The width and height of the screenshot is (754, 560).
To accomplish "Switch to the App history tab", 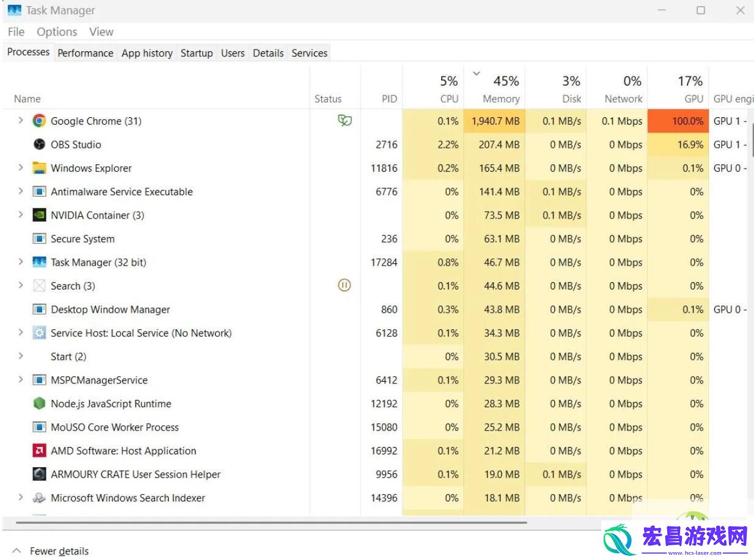I will coord(147,53).
